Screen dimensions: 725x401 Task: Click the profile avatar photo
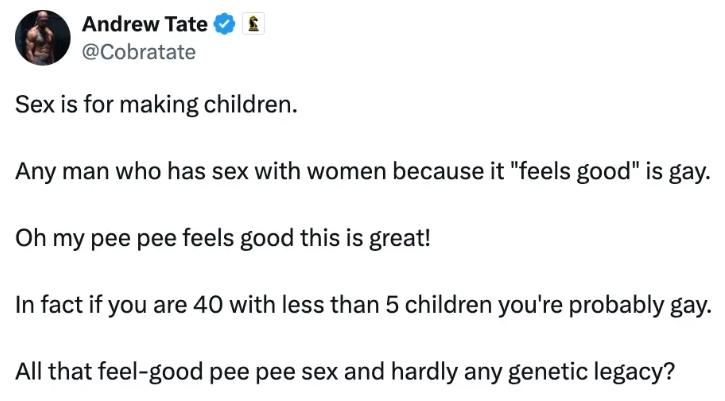tap(43, 37)
